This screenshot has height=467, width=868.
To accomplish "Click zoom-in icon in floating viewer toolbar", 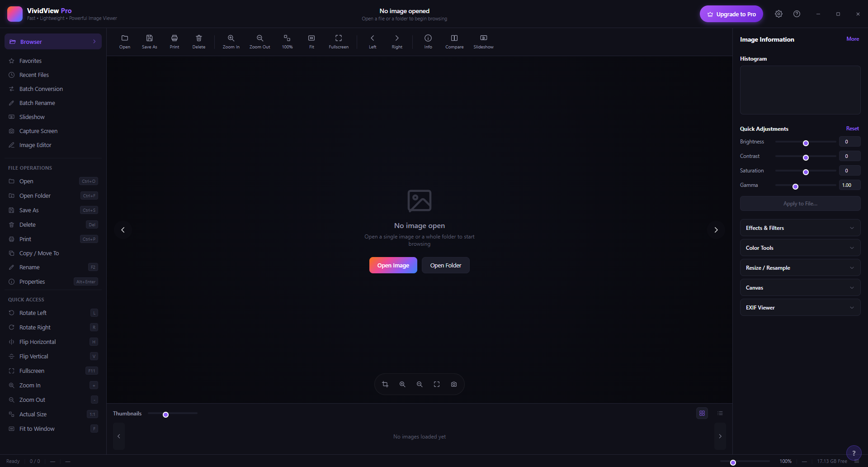I will (x=402, y=384).
